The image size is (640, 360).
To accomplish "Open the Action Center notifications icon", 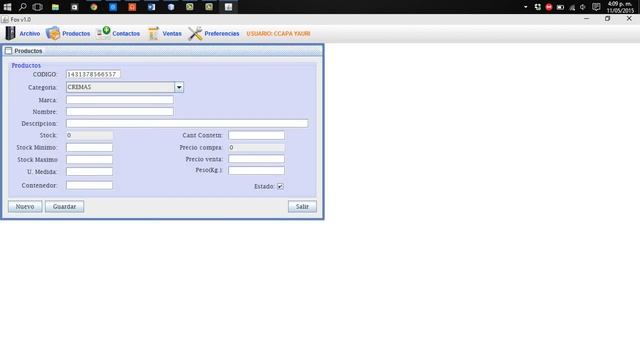I will (596, 7).
